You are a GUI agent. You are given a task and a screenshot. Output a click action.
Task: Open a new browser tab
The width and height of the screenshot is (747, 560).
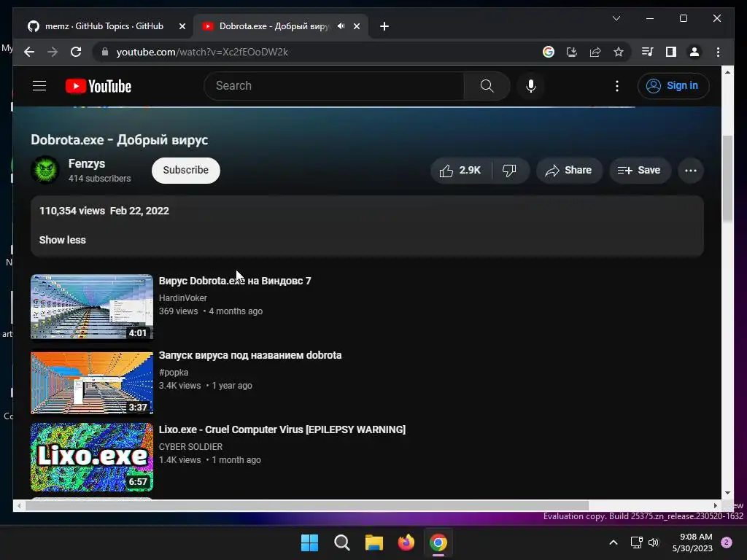click(x=384, y=26)
